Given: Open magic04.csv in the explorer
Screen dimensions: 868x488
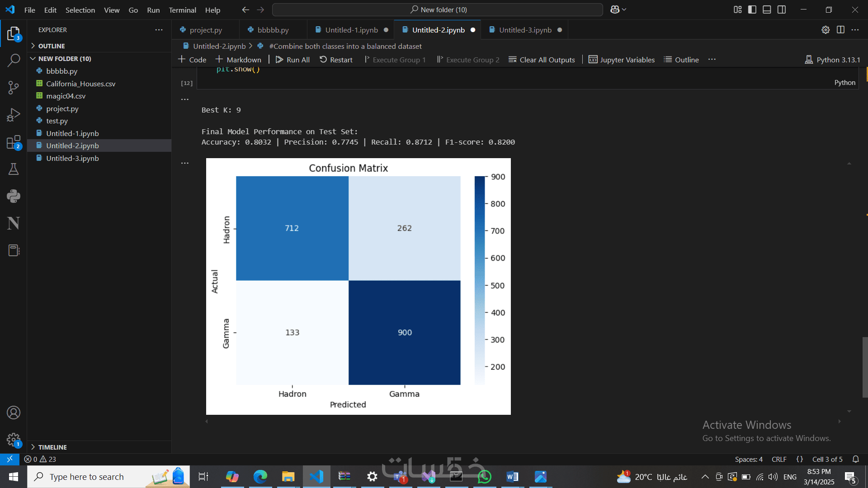Looking at the screenshot, I should coord(66,96).
